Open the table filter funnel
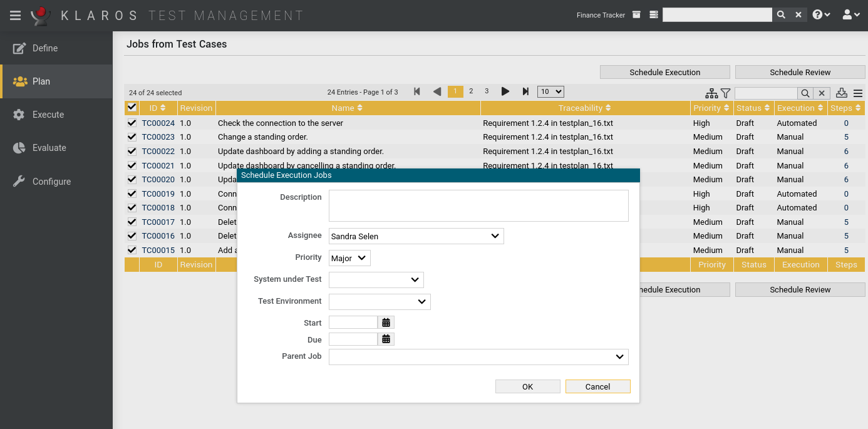The image size is (868, 429). [x=725, y=93]
